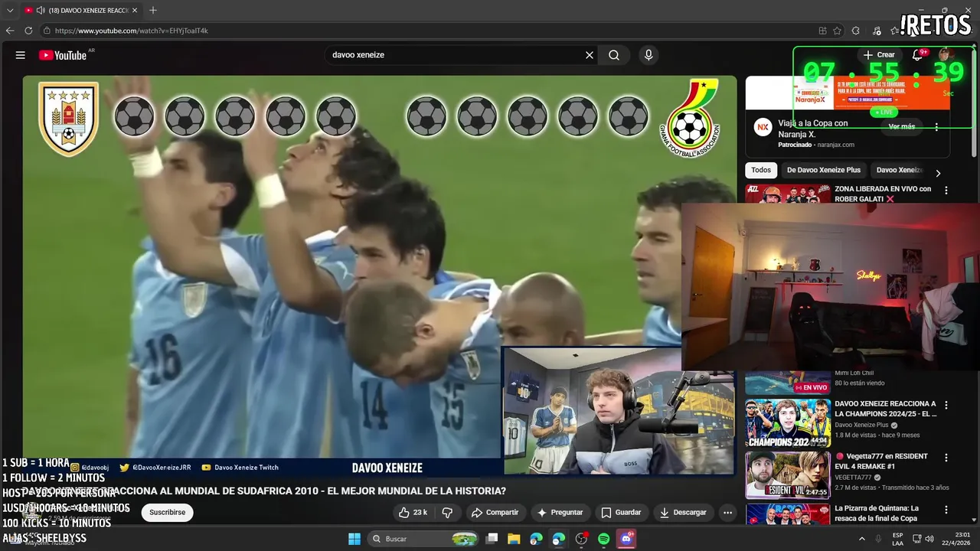Open DAVOO XENEIZE REACCIONA A LA CHAMPIONS title
This screenshot has height=551, width=980.
[886, 409]
